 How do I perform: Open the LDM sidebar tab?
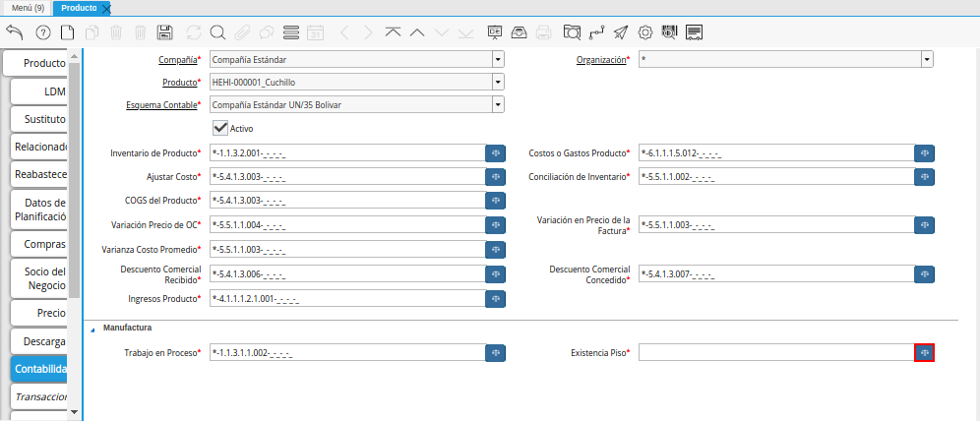[38, 91]
